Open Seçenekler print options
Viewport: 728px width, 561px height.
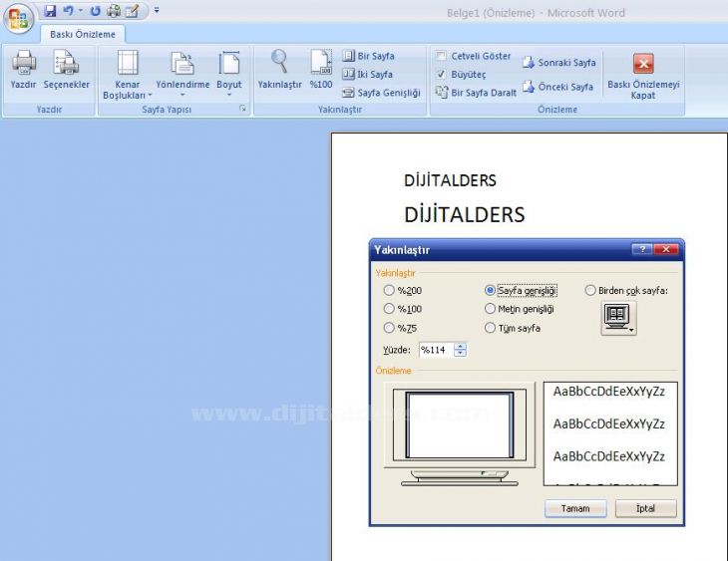tap(67, 70)
